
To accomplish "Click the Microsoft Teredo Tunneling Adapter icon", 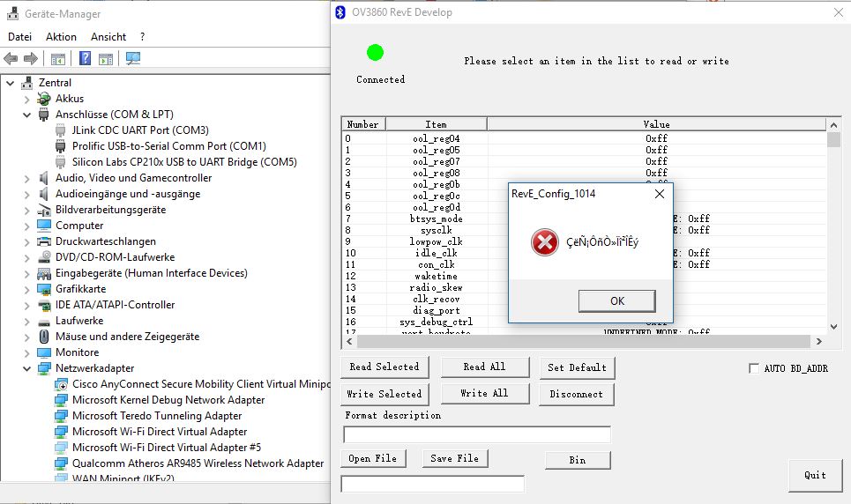I will pos(61,416).
